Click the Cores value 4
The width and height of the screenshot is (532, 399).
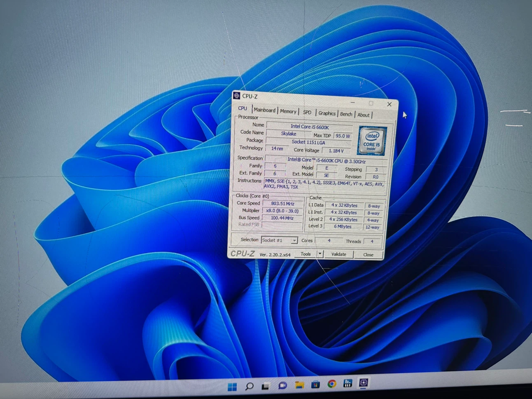[x=329, y=240]
